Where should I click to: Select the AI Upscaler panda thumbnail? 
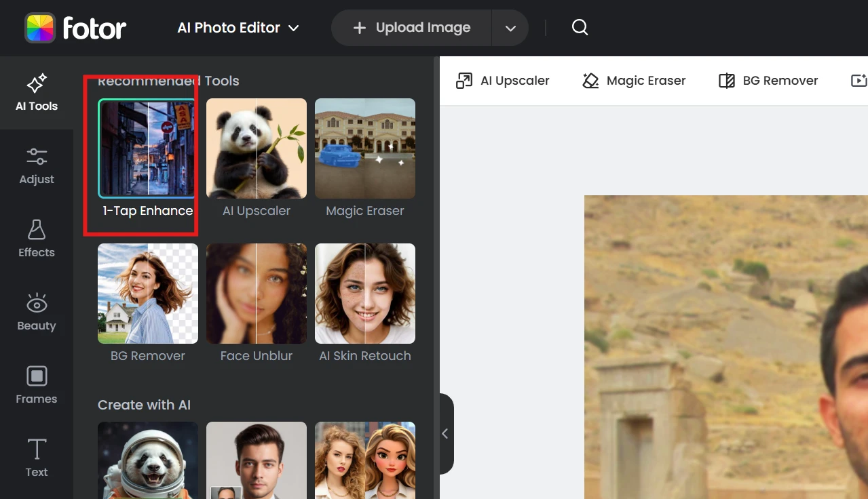point(257,148)
